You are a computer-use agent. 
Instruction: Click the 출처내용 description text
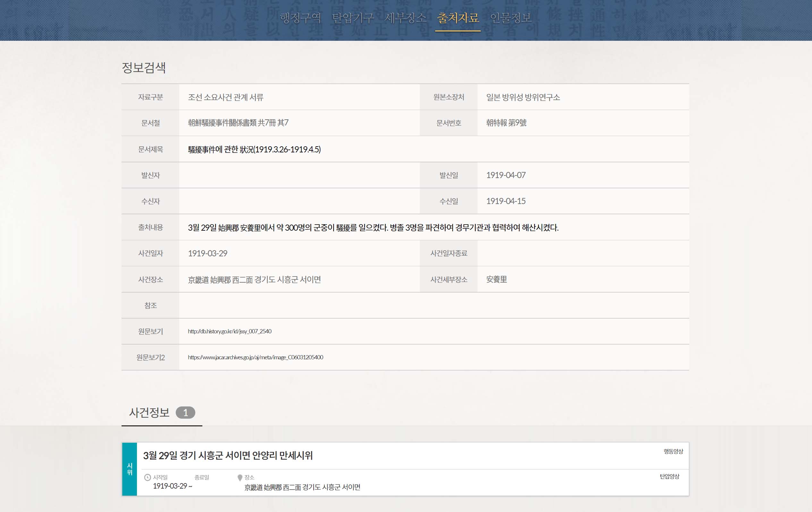373,228
